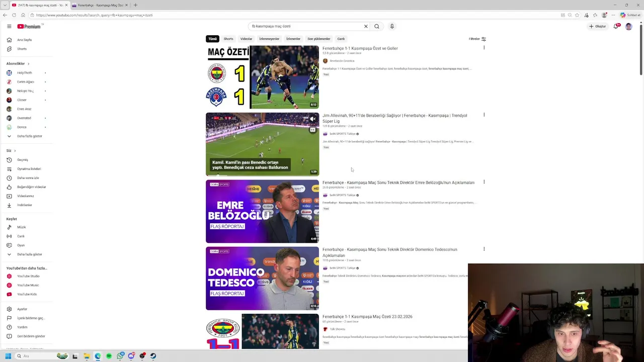Viewport: 644px width, 362px height.
Task: Open the Fenerbahçe 1-1 Kasımpaşa Özet ve Goller title
Action: (x=360, y=48)
